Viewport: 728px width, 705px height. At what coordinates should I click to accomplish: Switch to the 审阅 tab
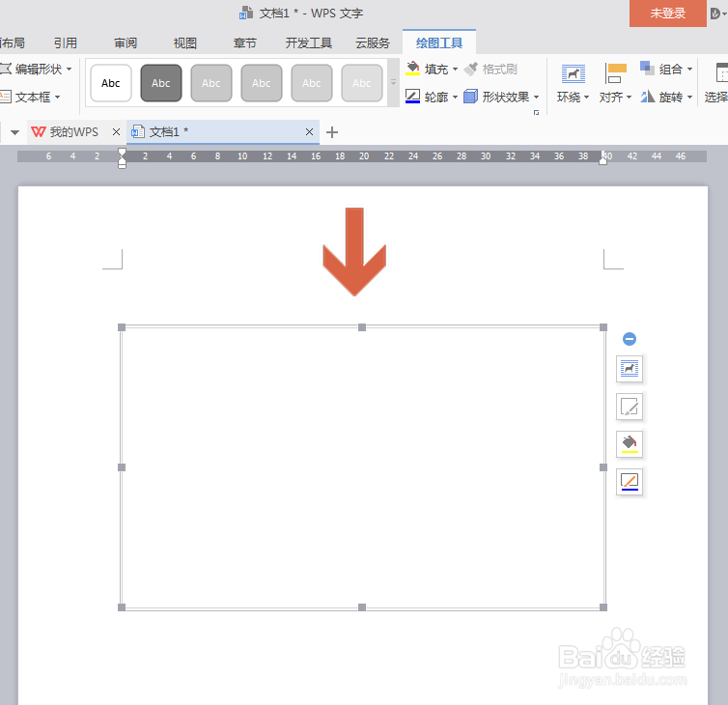(126, 43)
